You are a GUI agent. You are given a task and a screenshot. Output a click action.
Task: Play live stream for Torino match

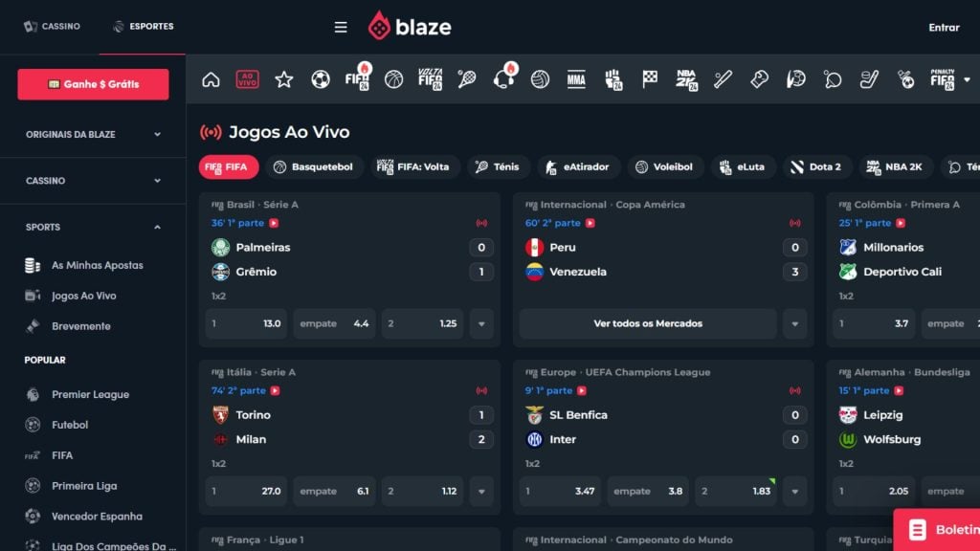pyautogui.click(x=275, y=390)
